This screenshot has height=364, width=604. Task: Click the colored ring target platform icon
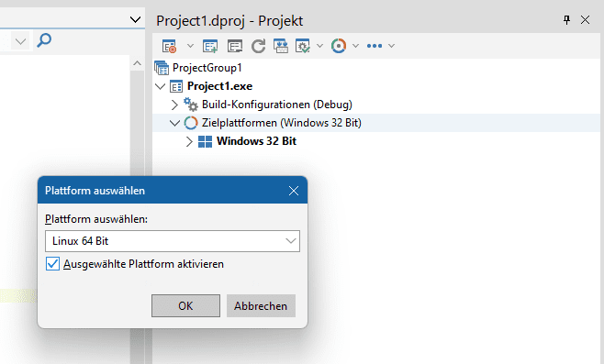click(339, 46)
